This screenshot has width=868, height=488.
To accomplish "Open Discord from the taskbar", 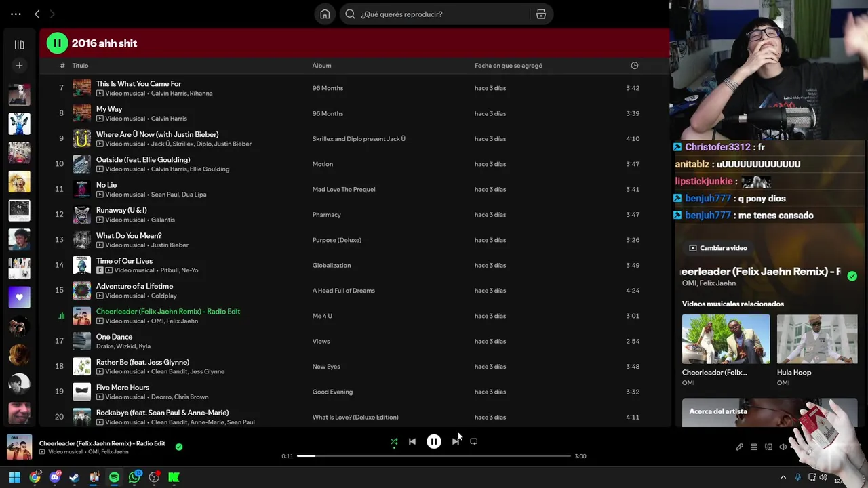I will [55, 477].
